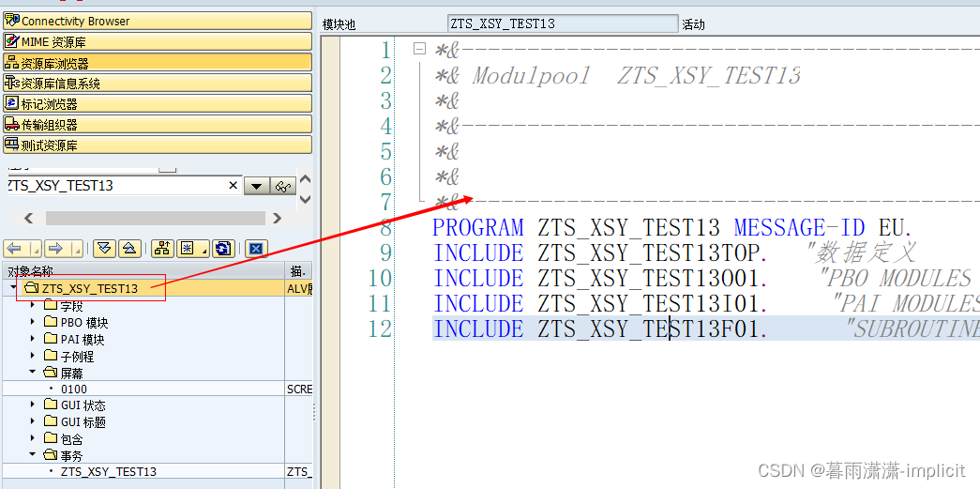Collapse the 事务 folder
The image size is (980, 489).
(33, 455)
